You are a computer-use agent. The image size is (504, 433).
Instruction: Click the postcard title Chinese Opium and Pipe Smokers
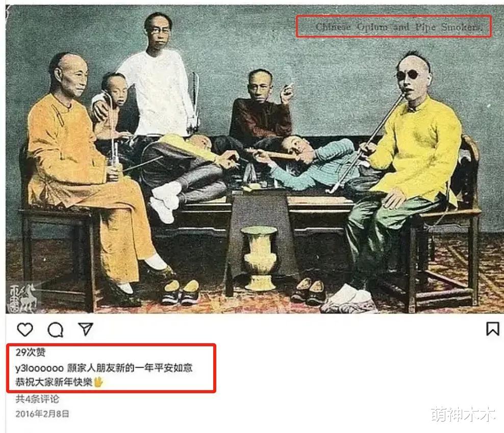pos(398,27)
